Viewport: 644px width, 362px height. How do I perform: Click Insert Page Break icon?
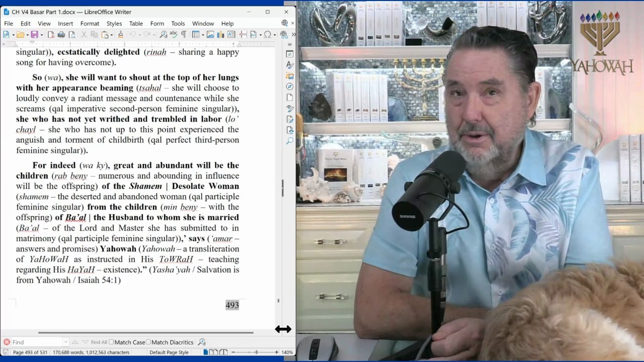(x=243, y=34)
